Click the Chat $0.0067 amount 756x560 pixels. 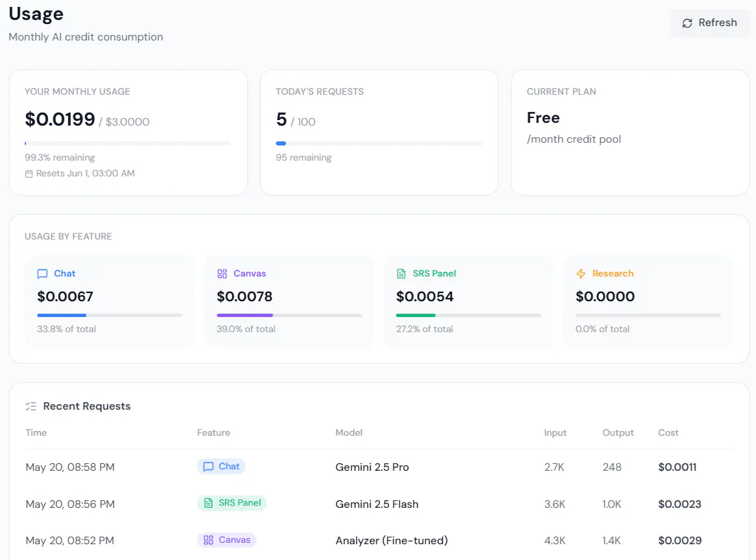point(65,296)
